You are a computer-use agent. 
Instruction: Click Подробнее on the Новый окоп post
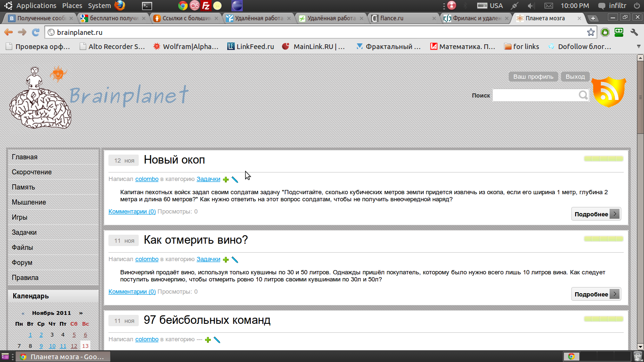[x=596, y=214]
